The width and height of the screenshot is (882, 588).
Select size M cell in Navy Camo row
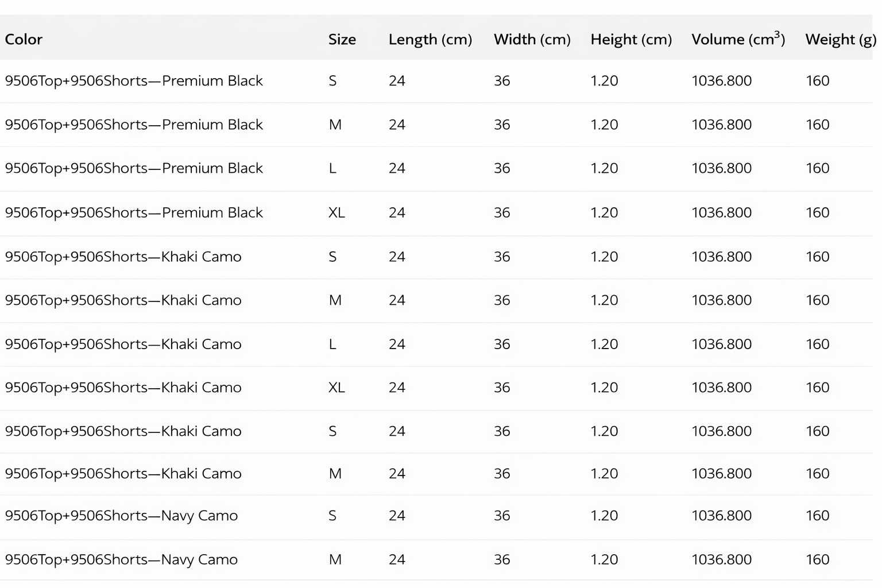[335, 560]
